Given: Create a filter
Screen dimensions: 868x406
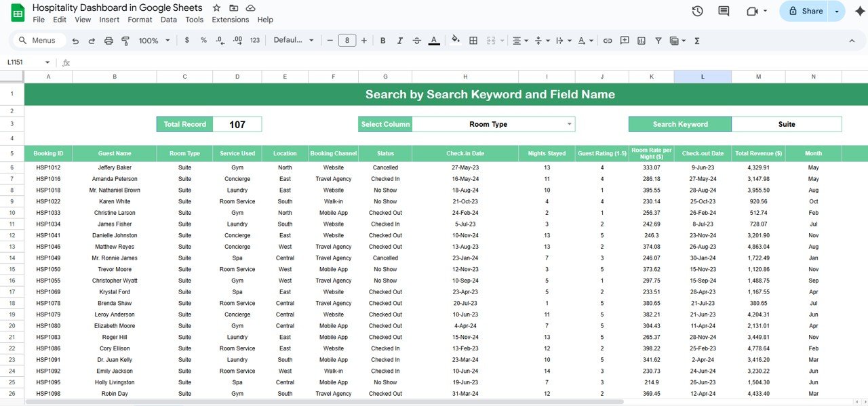Looking at the screenshot, I should (658, 41).
